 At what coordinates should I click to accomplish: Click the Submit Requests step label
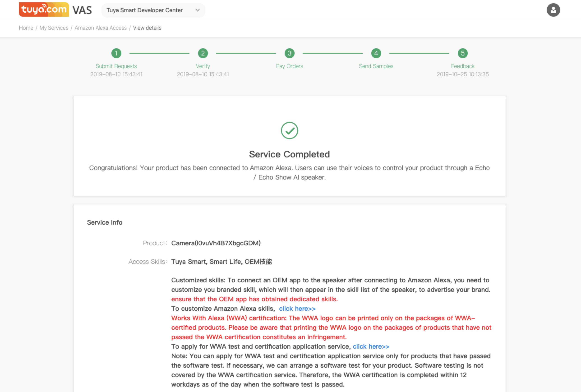[x=116, y=66]
